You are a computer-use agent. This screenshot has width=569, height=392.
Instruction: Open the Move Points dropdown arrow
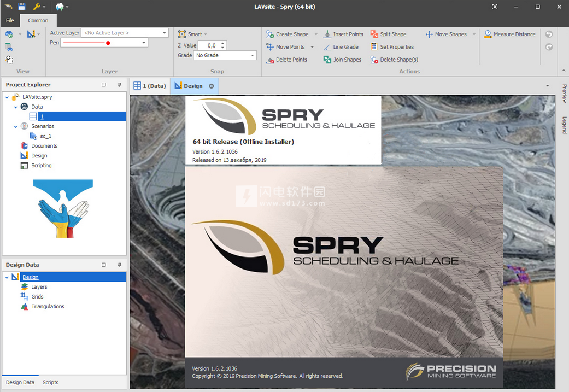[x=312, y=47]
